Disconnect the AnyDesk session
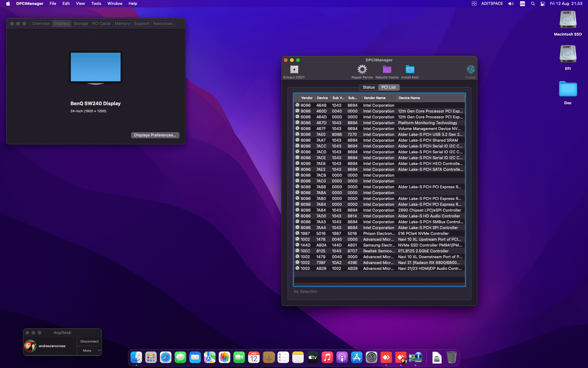This screenshot has height=368, width=588. point(89,341)
